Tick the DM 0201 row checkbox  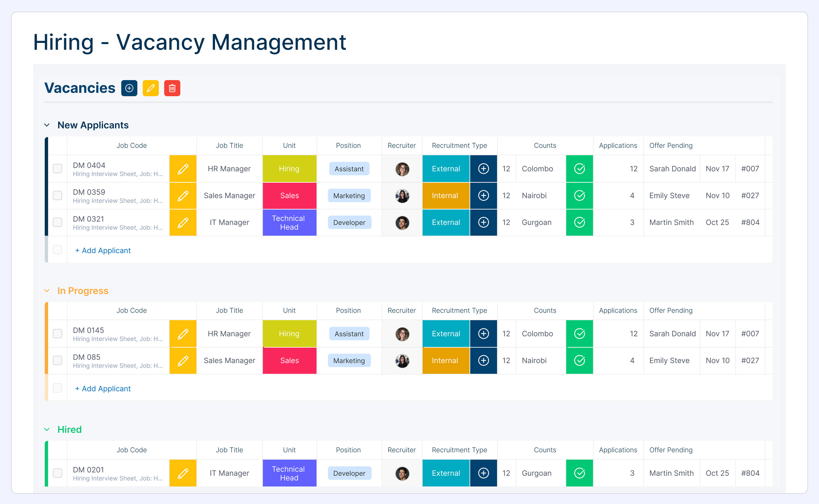pos(58,473)
